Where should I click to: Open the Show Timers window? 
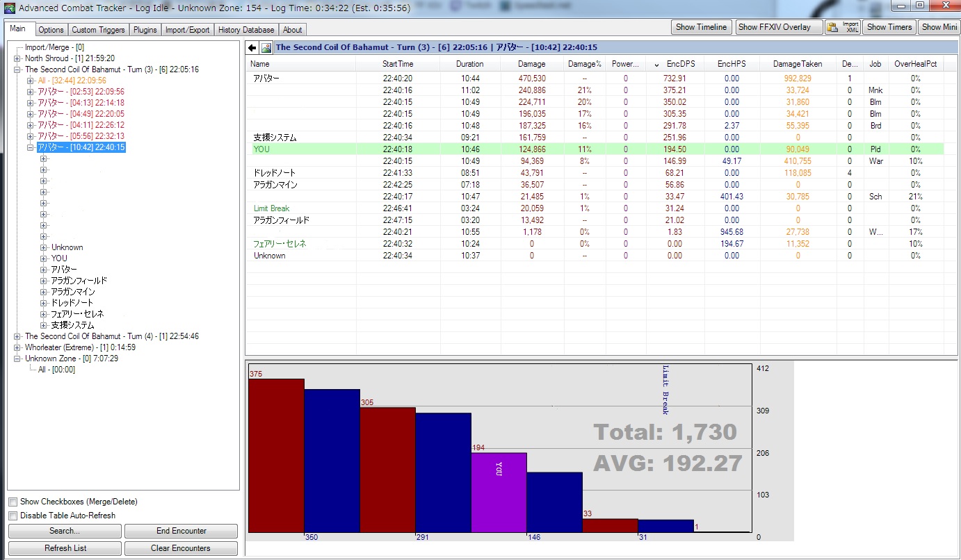pyautogui.click(x=889, y=27)
